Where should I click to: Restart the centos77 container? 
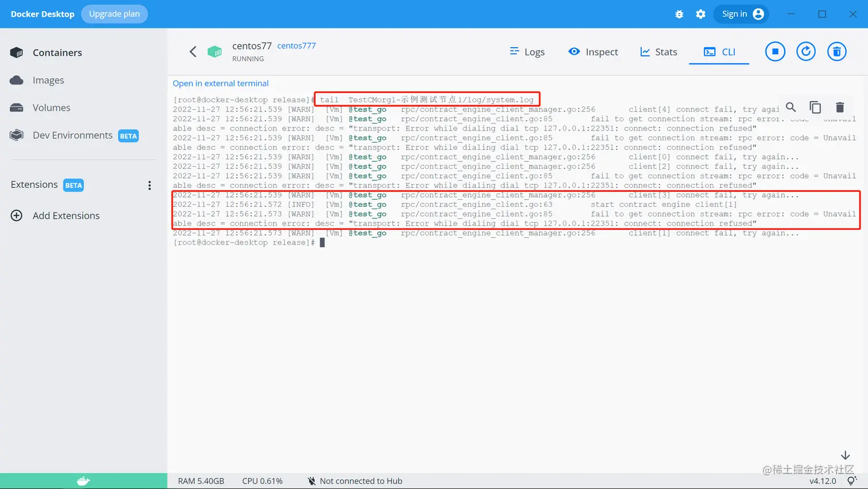click(806, 52)
